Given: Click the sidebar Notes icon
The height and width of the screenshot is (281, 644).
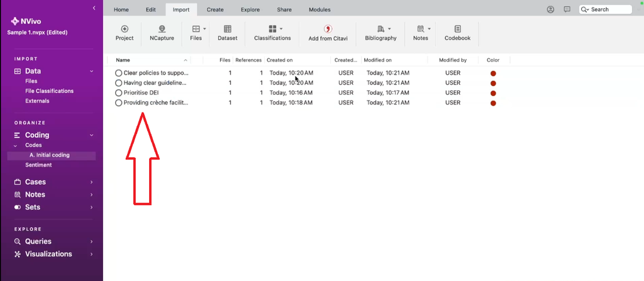Looking at the screenshot, I should click(x=17, y=195).
